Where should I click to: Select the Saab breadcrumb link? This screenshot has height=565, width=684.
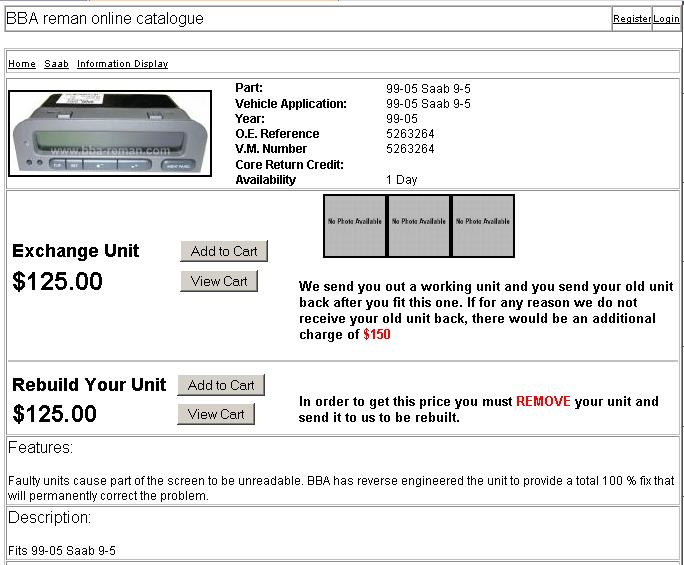(56, 64)
